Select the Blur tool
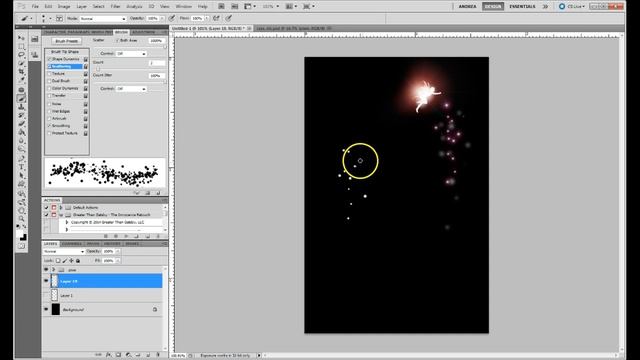The width and height of the screenshot is (640, 360). coord(21,140)
